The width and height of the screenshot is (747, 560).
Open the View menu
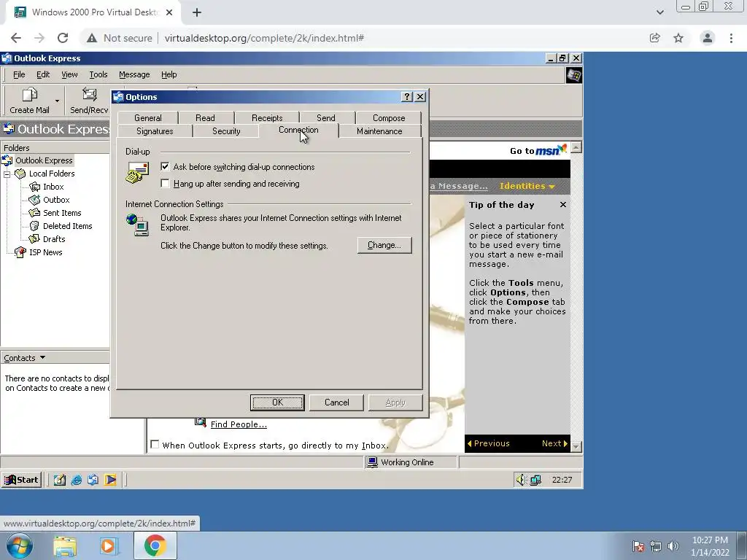pyautogui.click(x=69, y=75)
